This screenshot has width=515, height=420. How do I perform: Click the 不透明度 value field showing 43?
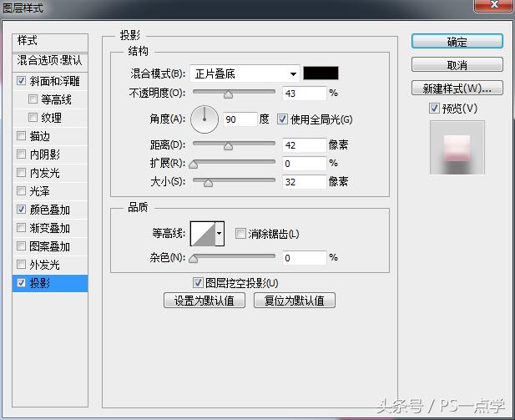(304, 94)
